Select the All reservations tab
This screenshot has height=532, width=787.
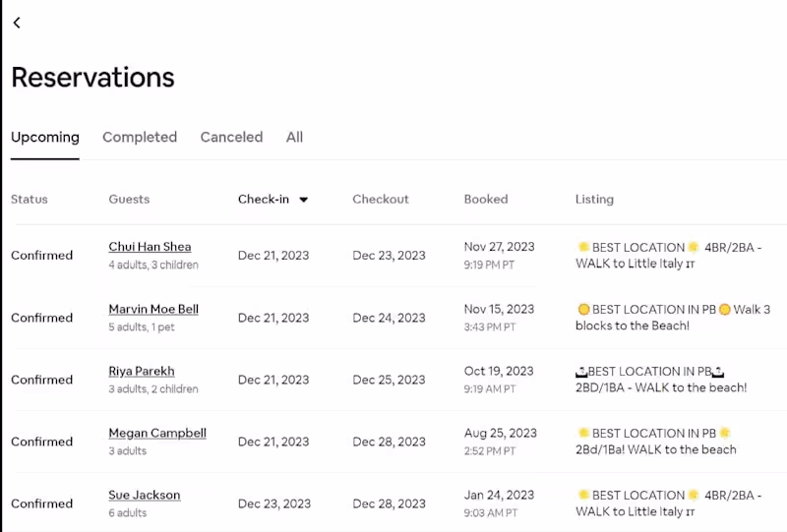tap(294, 138)
